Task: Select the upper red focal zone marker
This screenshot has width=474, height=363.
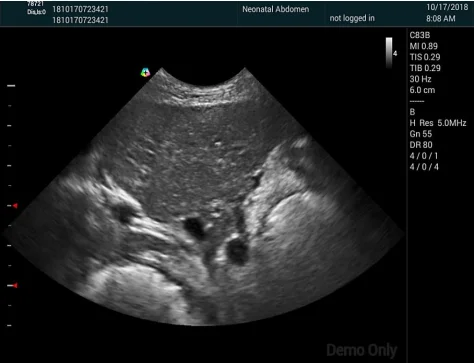Action: (15, 206)
